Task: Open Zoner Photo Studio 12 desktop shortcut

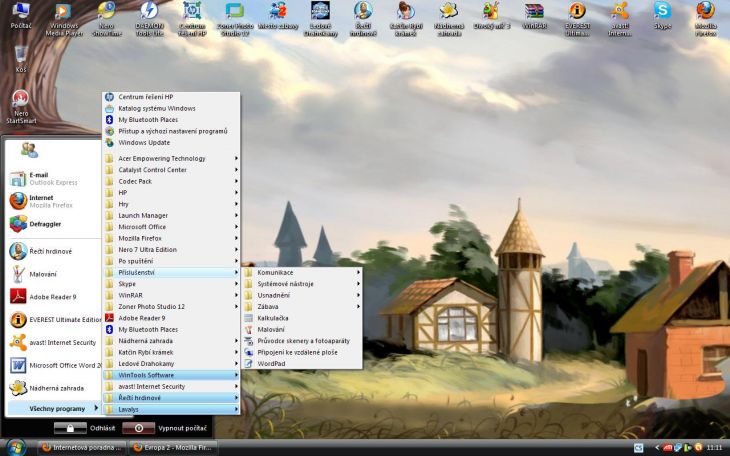Action: (x=235, y=20)
